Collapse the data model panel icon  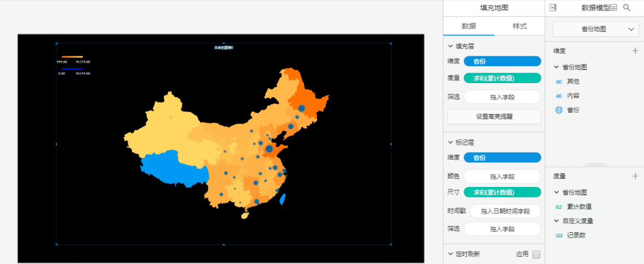[x=553, y=8]
